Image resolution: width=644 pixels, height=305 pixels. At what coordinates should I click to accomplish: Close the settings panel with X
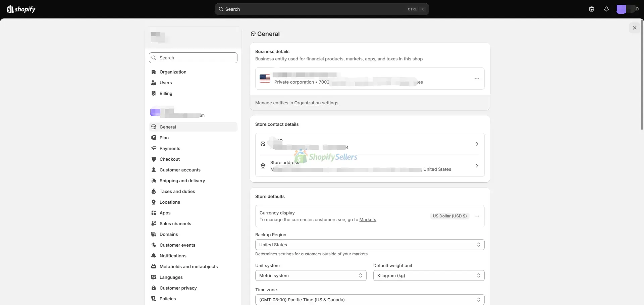pos(635,28)
